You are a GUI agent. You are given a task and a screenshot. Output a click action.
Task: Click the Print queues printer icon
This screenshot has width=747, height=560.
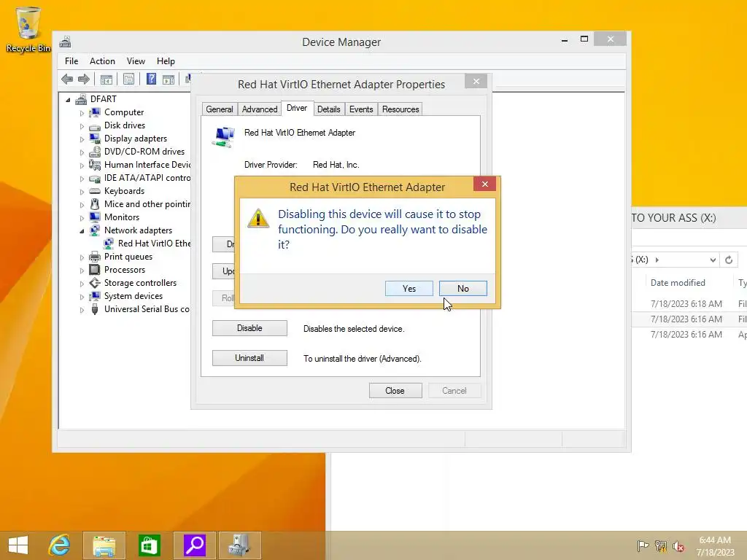95,257
